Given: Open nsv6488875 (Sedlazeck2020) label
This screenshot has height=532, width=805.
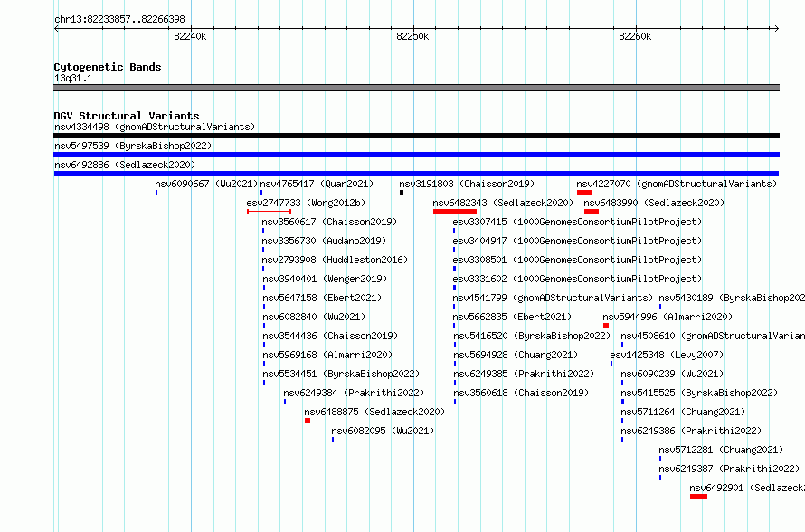Looking at the screenshot, I should tap(374, 412).
